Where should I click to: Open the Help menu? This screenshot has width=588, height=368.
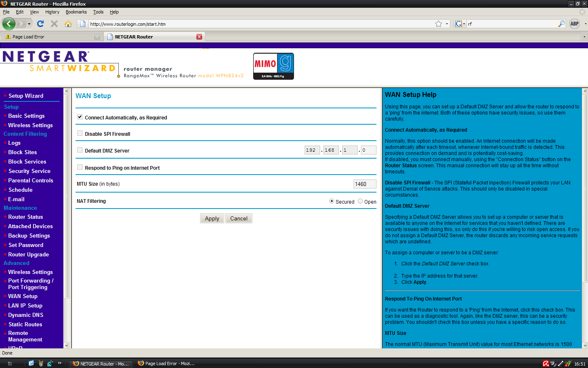pos(114,12)
